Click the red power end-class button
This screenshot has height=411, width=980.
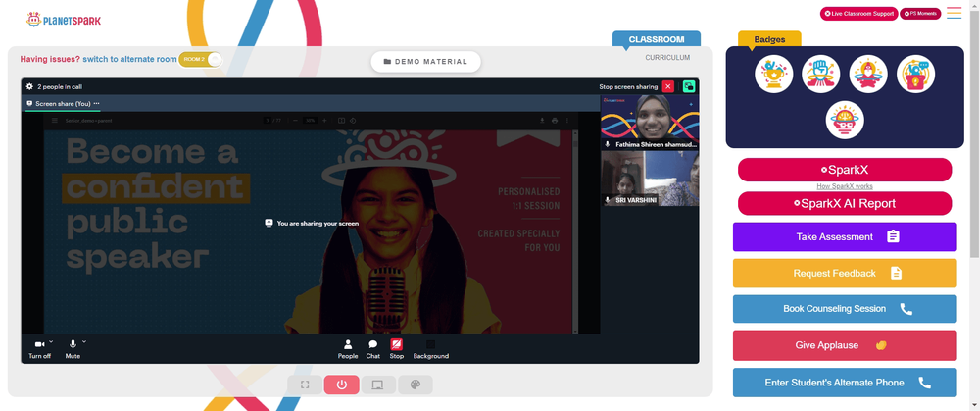coord(342,385)
